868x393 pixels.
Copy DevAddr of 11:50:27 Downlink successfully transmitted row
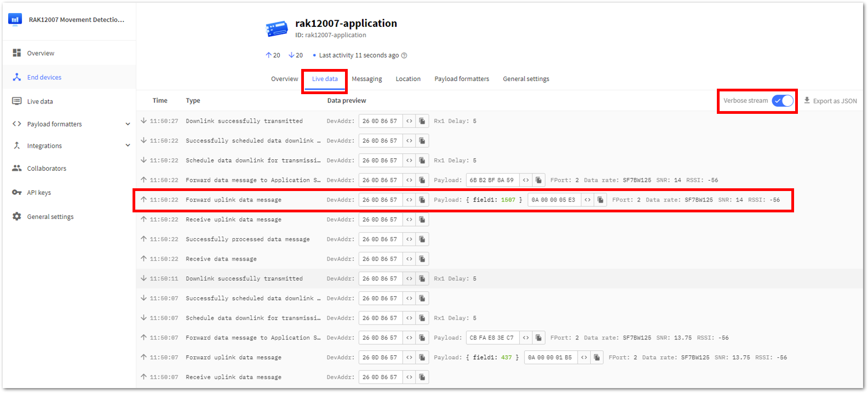click(x=422, y=121)
